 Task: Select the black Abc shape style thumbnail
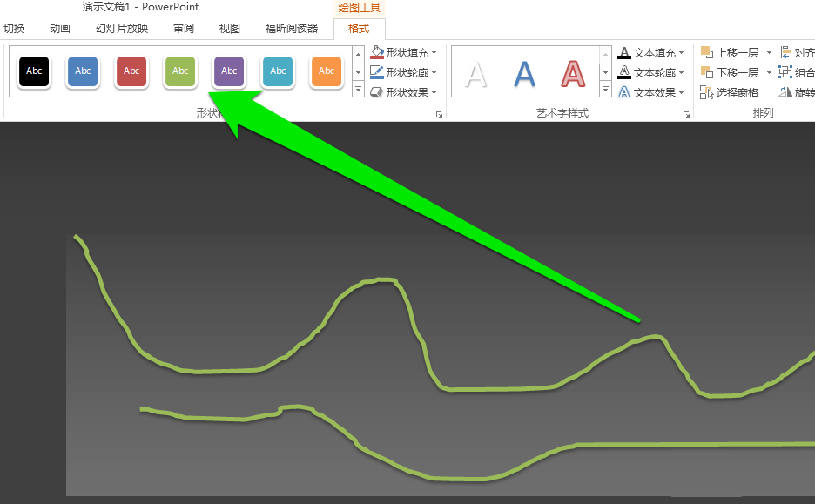click(x=34, y=71)
